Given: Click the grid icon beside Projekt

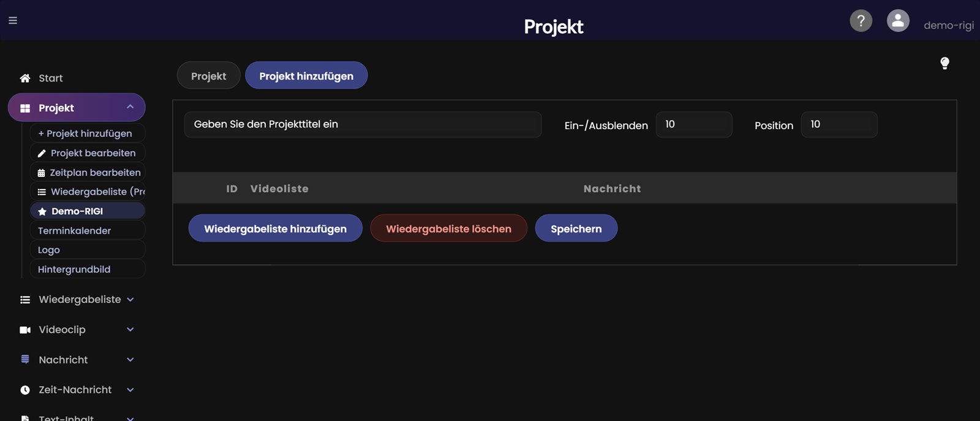Looking at the screenshot, I should click(x=25, y=108).
